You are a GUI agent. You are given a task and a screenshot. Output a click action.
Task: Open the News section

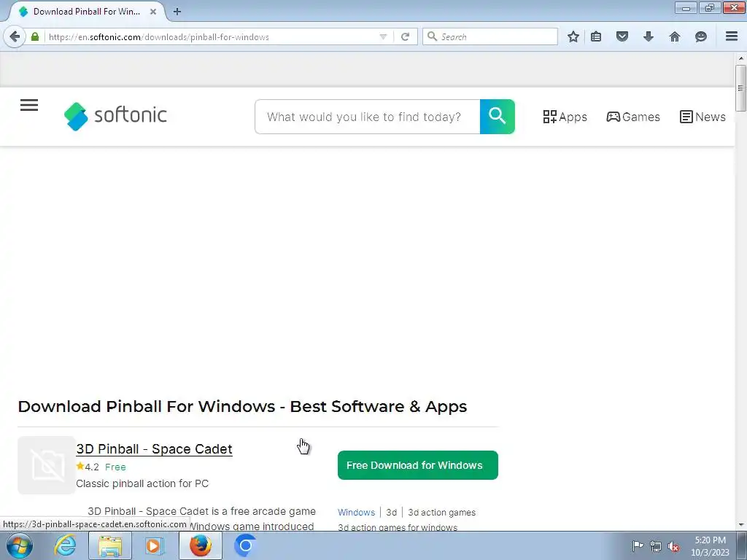pyautogui.click(x=703, y=117)
